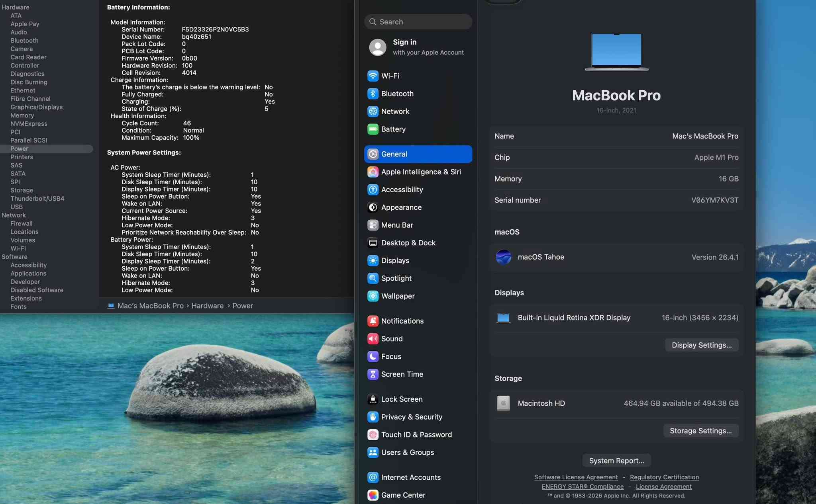This screenshot has height=504, width=816.
Task: Open Bluetooth icon in System Settings sidebar
Action: click(373, 94)
